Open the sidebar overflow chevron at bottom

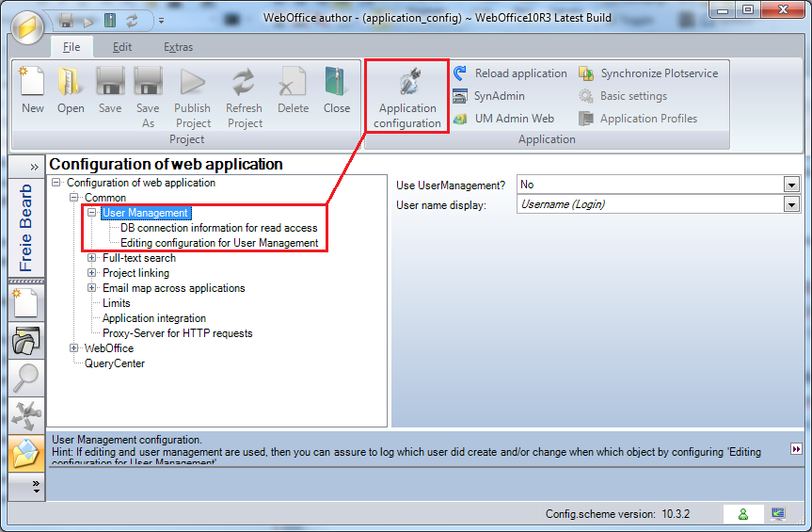(36, 487)
